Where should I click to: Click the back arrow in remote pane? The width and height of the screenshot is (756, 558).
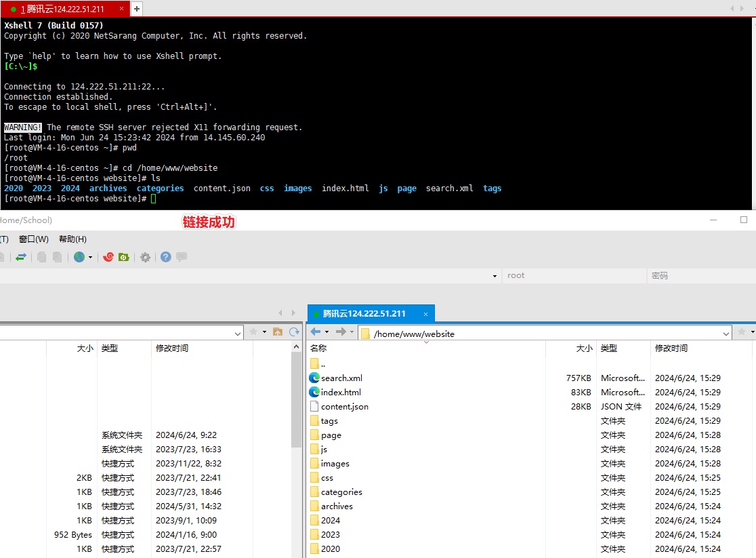pyautogui.click(x=316, y=332)
